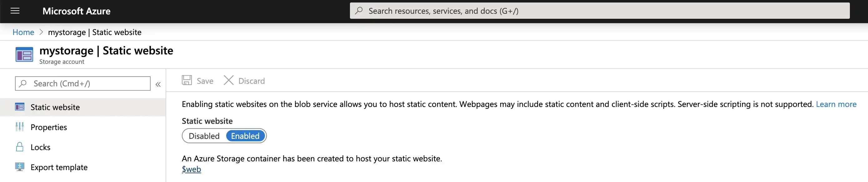Click the breadcrumb chevron after Home
The image size is (868, 182).
coord(41,32)
